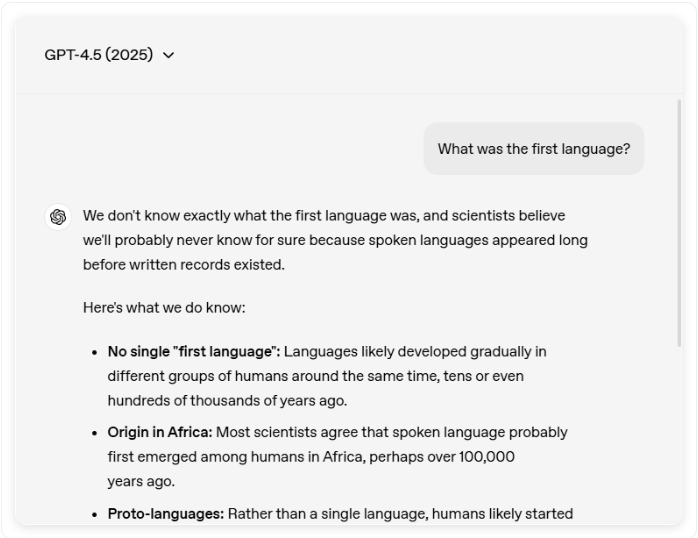
Task: Open the GPT-4.5 (2025) model selector
Action: 110,55
